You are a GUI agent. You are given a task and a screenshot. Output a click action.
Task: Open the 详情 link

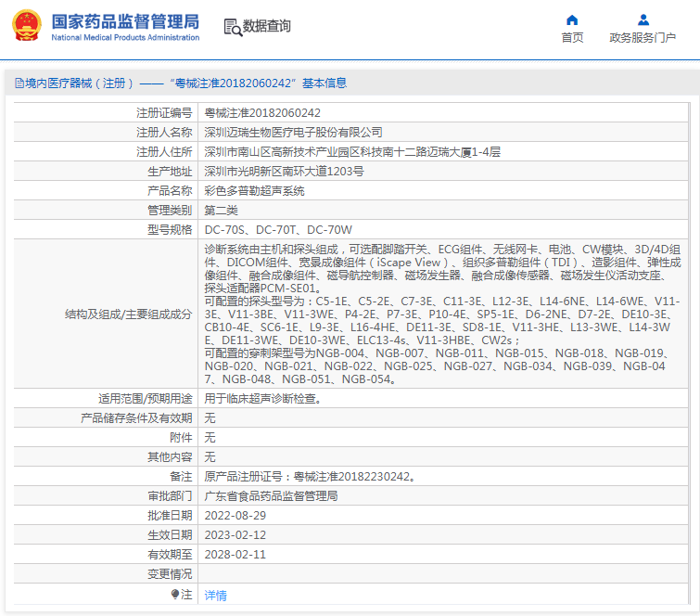tap(216, 595)
